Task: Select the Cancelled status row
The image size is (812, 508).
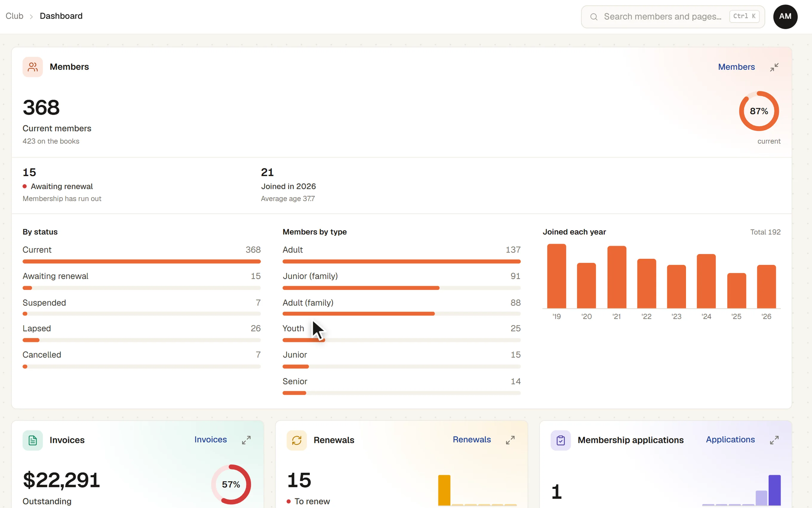Action: [142, 359]
